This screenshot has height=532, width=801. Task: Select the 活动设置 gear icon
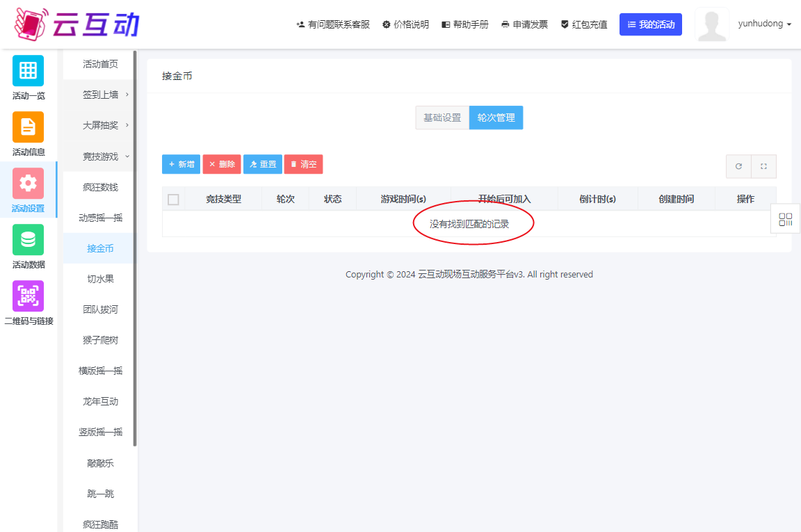click(x=28, y=184)
